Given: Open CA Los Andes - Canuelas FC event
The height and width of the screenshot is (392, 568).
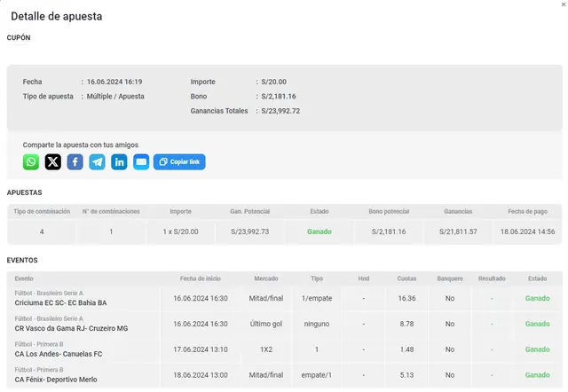Looking at the screenshot, I should click(59, 354).
